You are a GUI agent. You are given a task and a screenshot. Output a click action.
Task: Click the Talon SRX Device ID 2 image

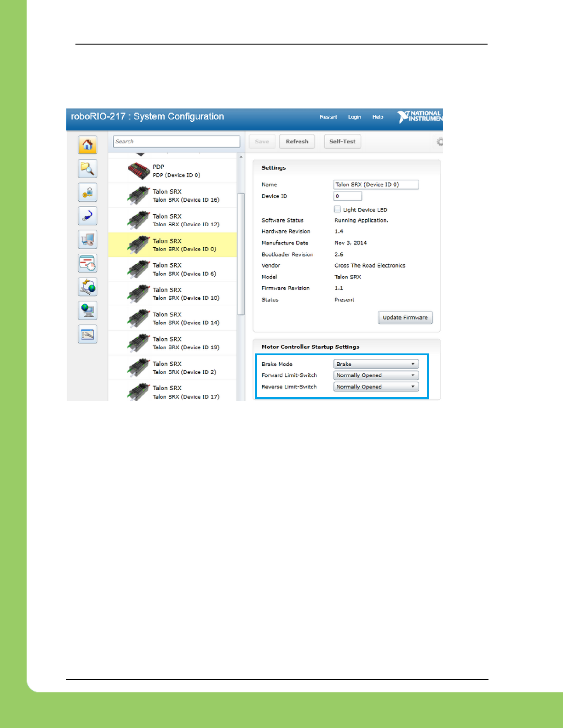coord(139,368)
